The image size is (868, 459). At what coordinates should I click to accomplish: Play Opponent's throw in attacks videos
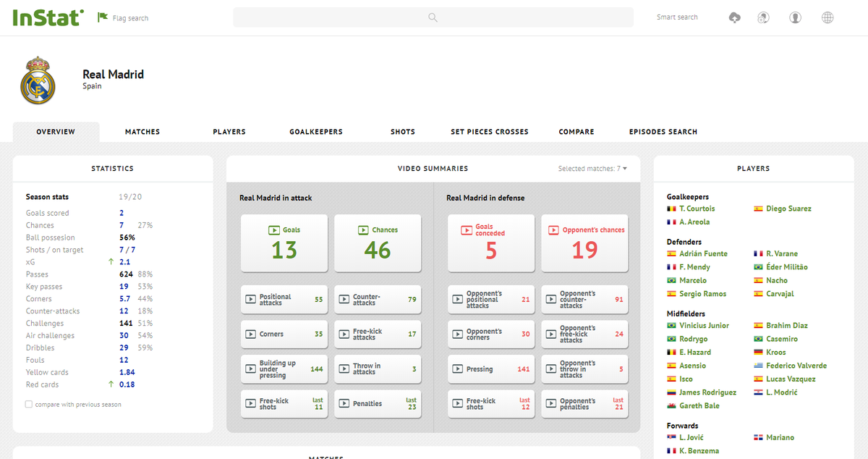coord(584,369)
